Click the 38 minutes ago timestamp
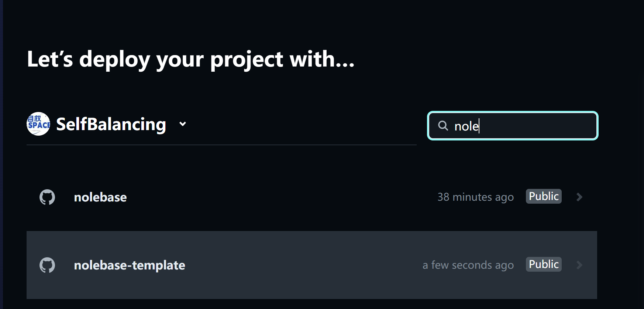The width and height of the screenshot is (644, 309). pos(476,197)
